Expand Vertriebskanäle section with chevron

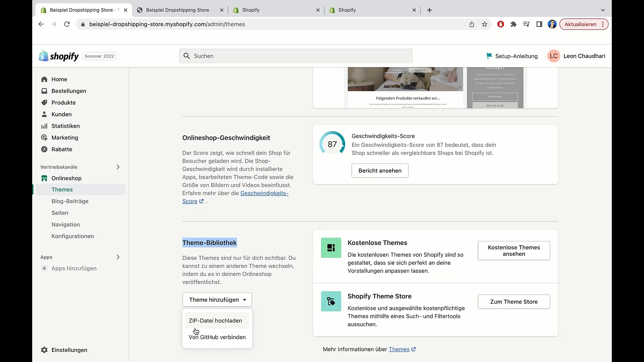(x=118, y=167)
